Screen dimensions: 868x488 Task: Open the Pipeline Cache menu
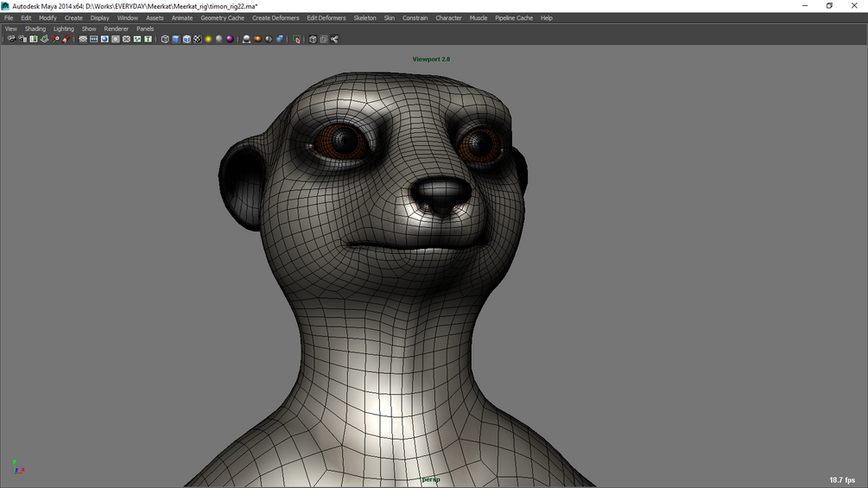tap(514, 17)
